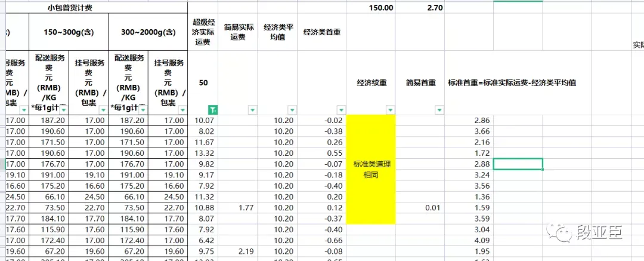
Task: Select the 0.55 value cell
Action: click(x=322, y=153)
